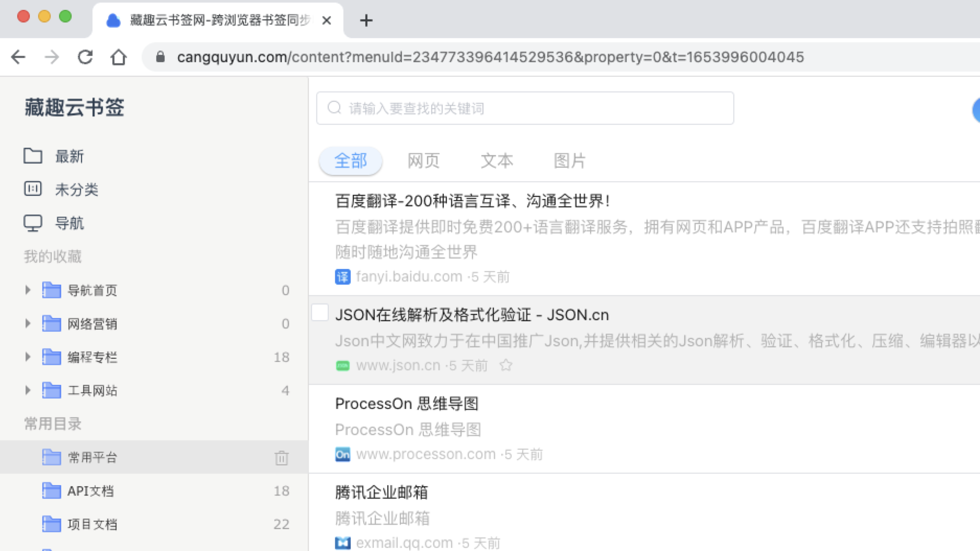
Task: Switch to the 网页 tab
Action: pos(423,161)
